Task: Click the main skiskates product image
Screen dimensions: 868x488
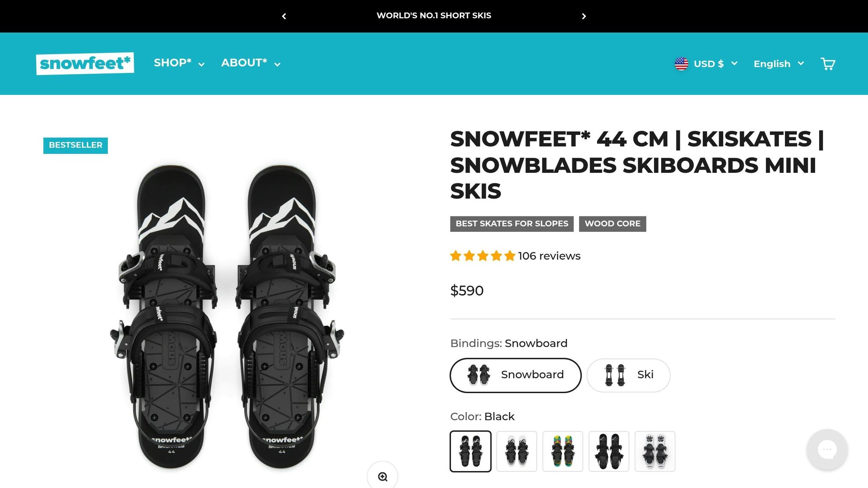Action: [x=227, y=316]
